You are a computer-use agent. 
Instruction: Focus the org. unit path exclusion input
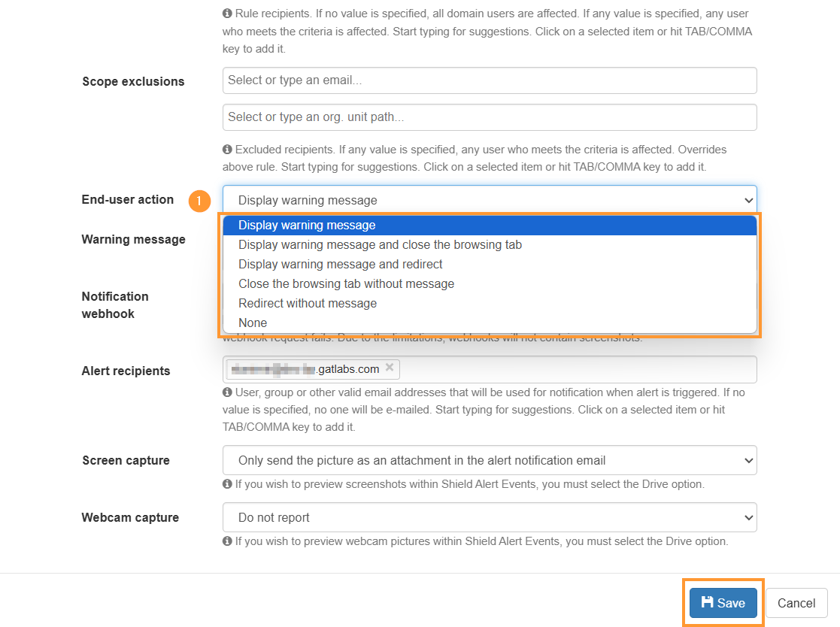tap(490, 117)
